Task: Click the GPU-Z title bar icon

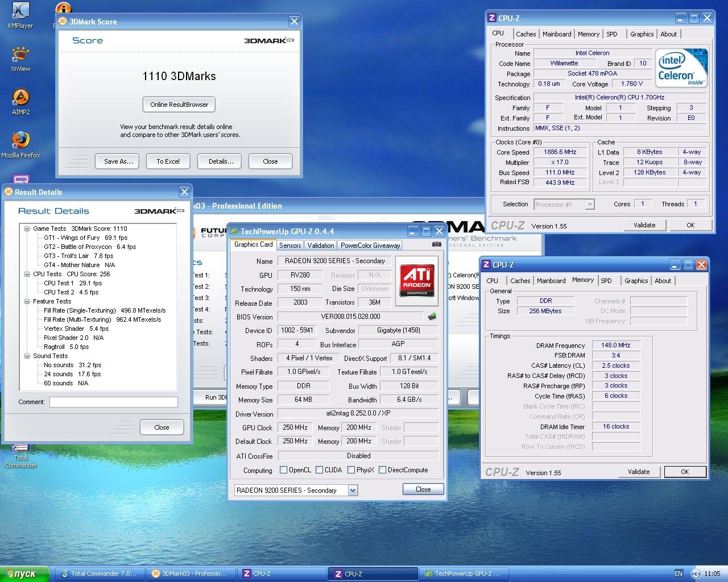Action: [x=234, y=231]
